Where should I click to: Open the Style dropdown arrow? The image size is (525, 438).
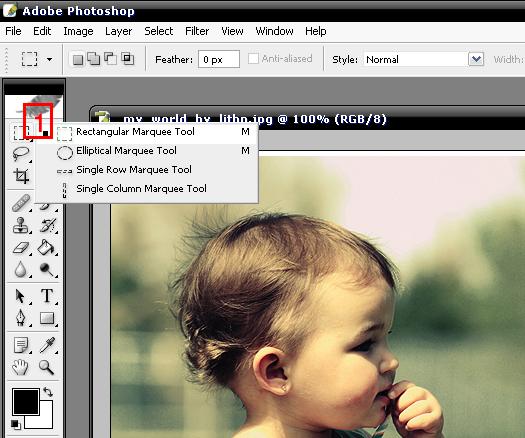click(x=476, y=59)
